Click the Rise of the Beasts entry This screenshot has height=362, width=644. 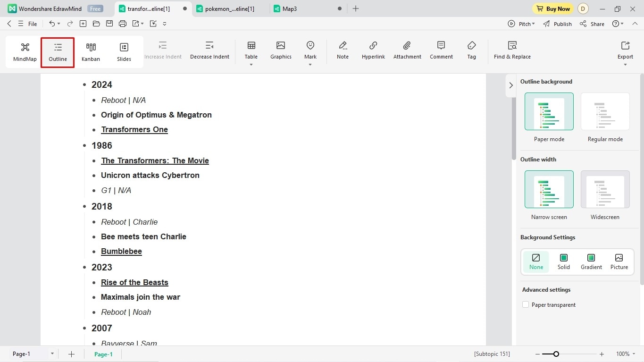(x=134, y=282)
